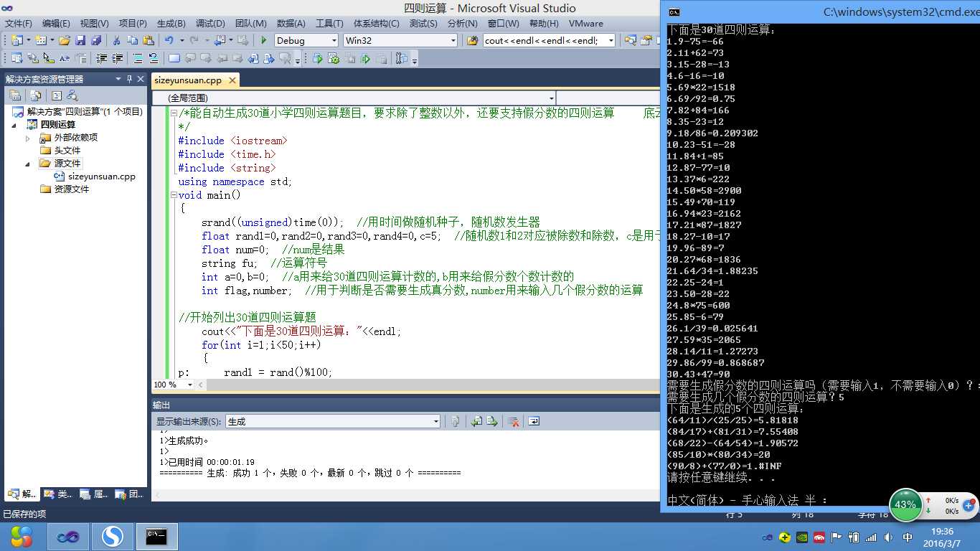Open Debug configuration dropdown
980x551 pixels.
[333, 40]
